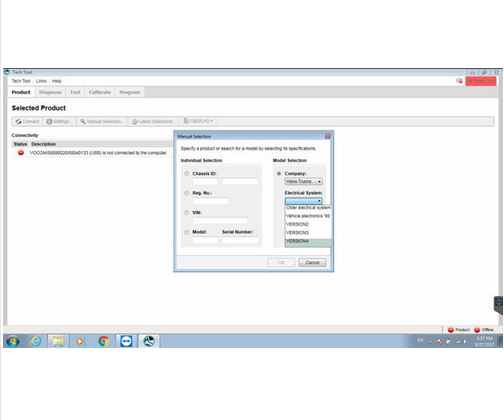Open Google Chrome from the taskbar
Screen dimensions: 504x420
coord(104,341)
